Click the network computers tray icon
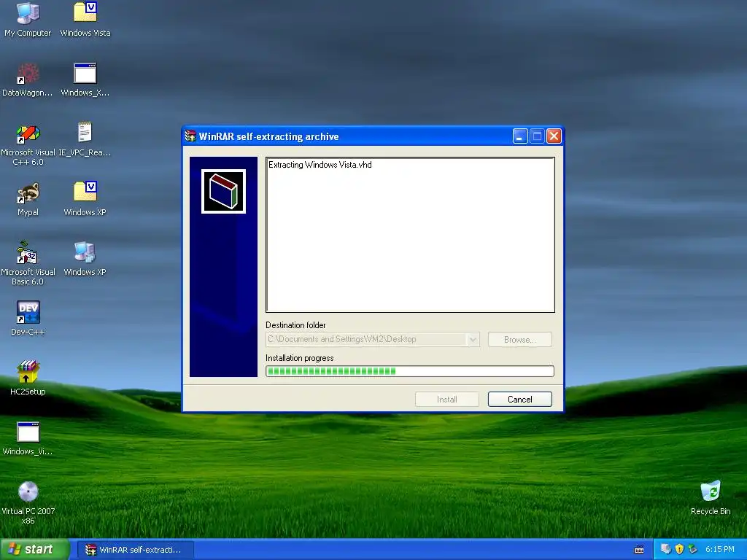 665,549
